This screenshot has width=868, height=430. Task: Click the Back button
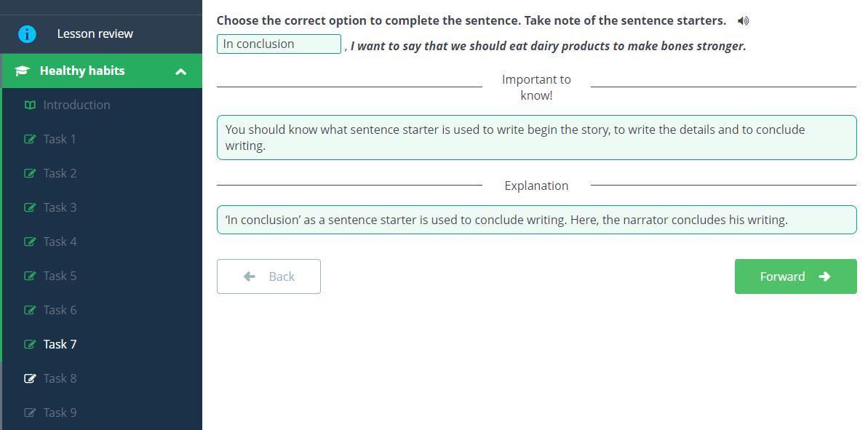pyautogui.click(x=268, y=276)
